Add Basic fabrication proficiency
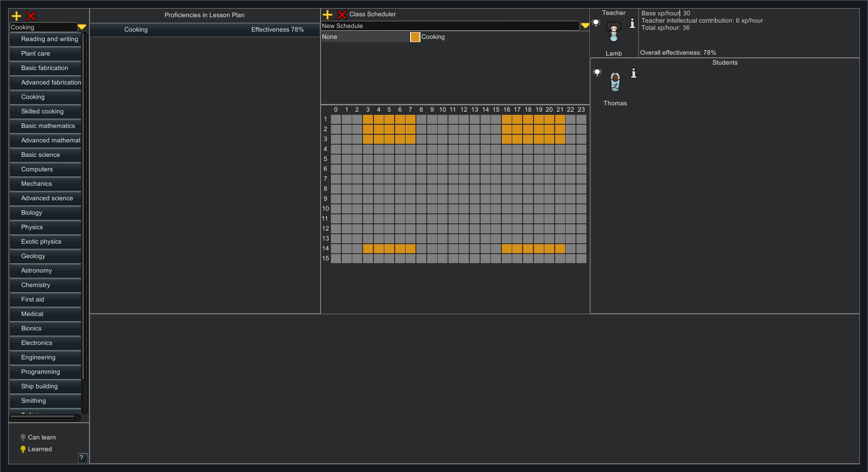 pyautogui.click(x=46, y=68)
